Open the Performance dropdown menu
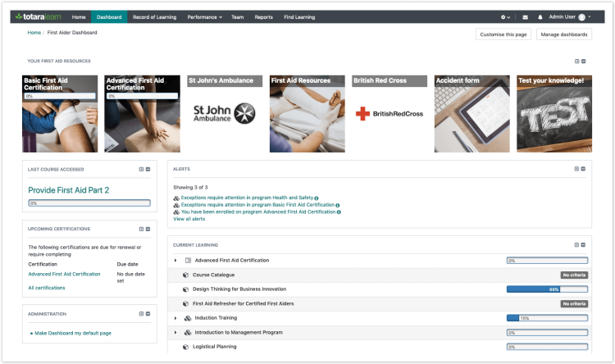This screenshot has width=615, height=364. pos(205,17)
